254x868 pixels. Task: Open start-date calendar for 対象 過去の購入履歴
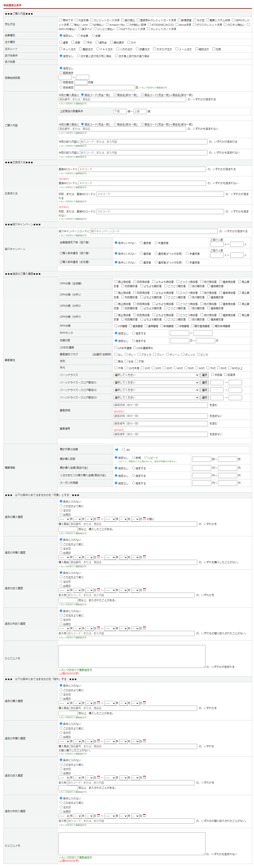click(x=99, y=519)
